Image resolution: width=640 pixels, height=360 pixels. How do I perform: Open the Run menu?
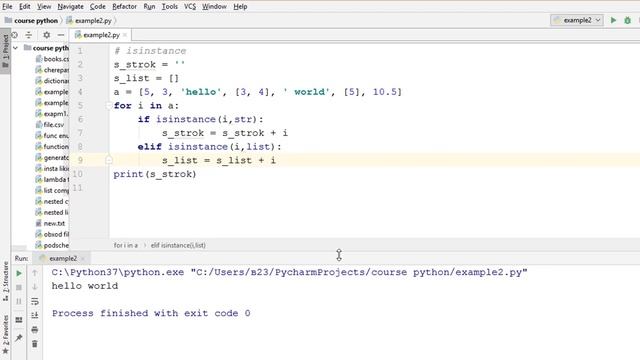pyautogui.click(x=149, y=7)
